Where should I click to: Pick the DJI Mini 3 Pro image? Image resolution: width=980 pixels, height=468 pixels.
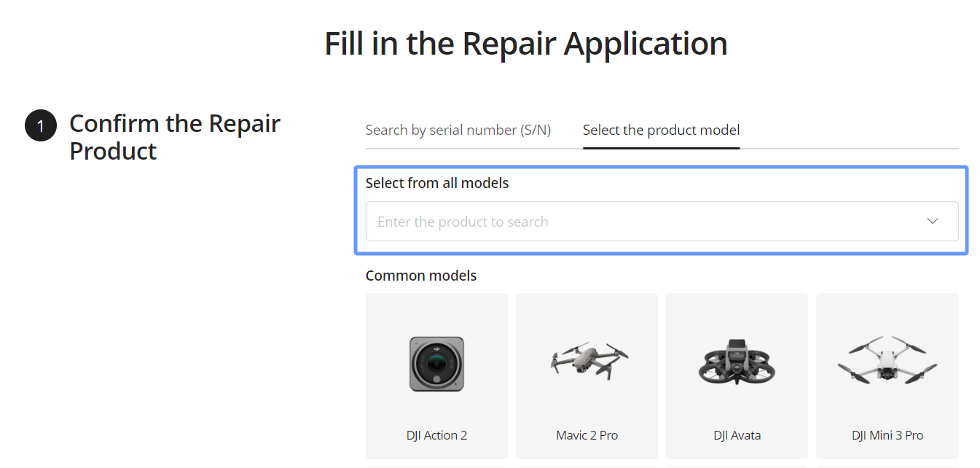[x=886, y=361]
